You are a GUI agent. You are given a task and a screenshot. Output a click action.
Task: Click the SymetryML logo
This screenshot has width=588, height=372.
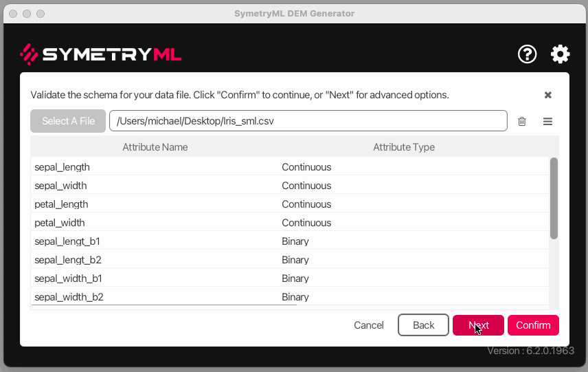click(x=100, y=54)
